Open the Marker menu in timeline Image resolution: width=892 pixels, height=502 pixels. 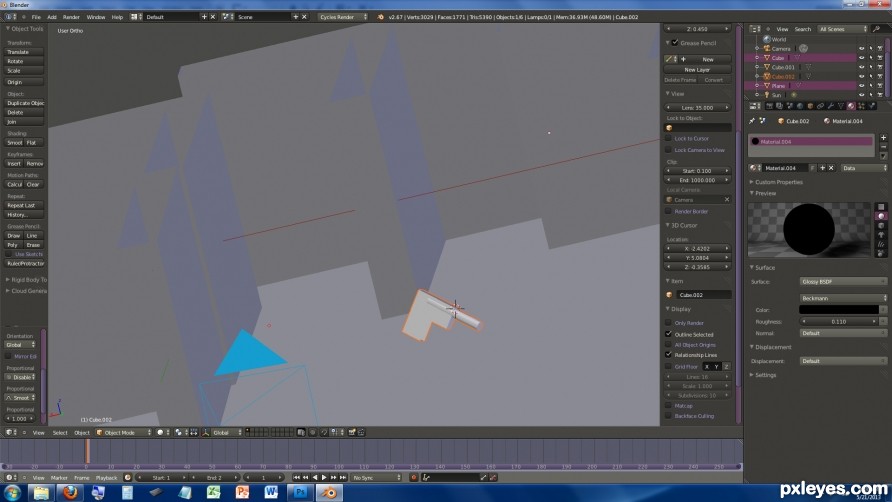click(59, 478)
